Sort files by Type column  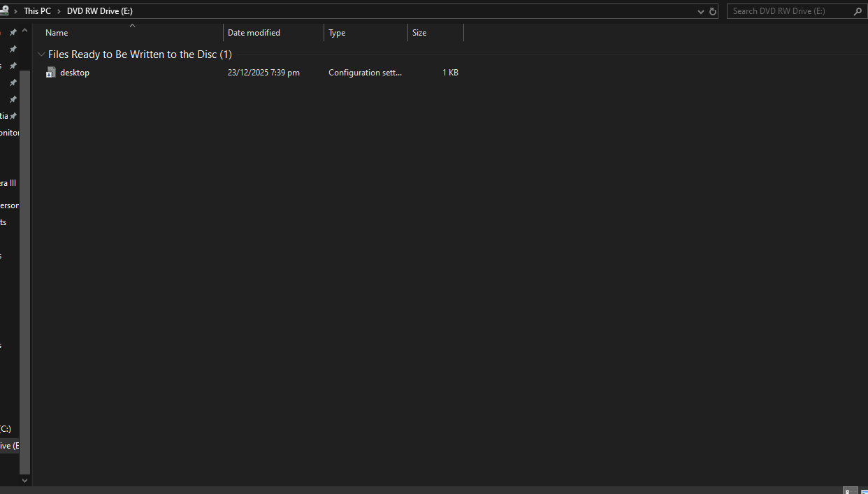click(366, 33)
